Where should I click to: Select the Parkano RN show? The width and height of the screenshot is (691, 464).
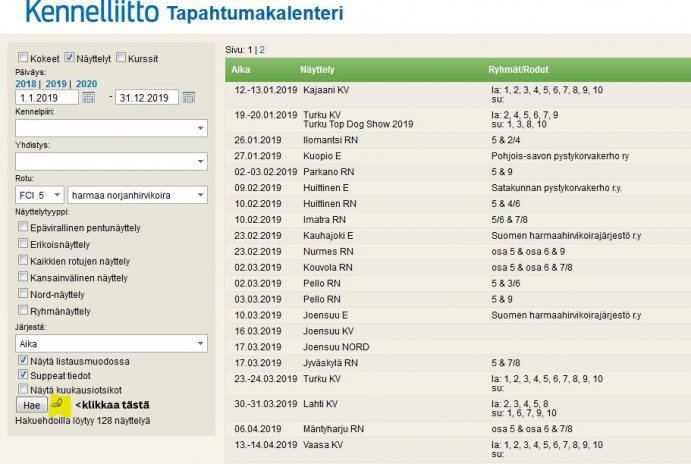(329, 172)
